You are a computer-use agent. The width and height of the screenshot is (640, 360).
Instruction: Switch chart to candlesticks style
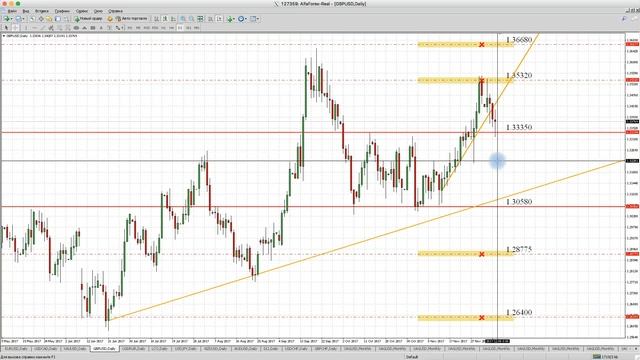tap(165, 19)
